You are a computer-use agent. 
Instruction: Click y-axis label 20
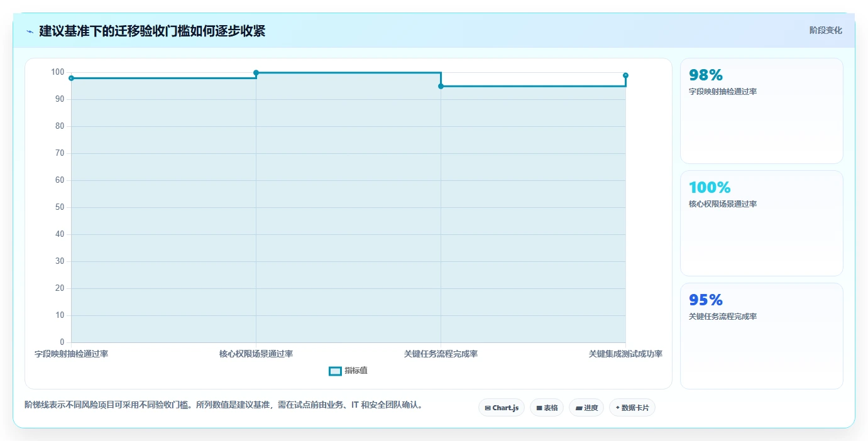60,288
